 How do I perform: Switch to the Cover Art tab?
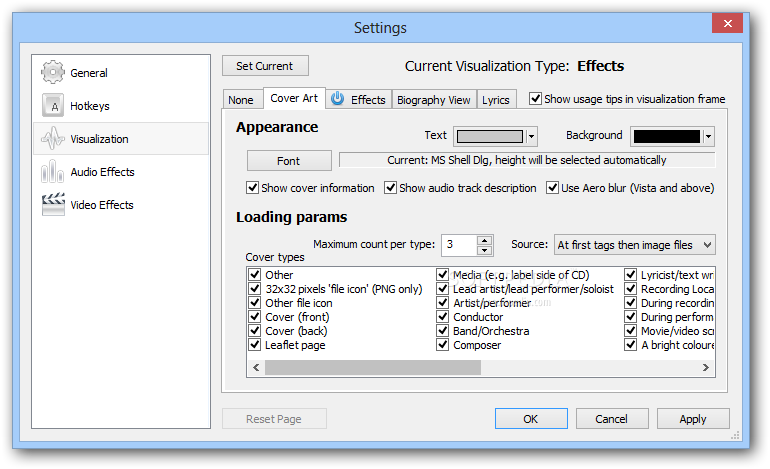[x=294, y=98]
